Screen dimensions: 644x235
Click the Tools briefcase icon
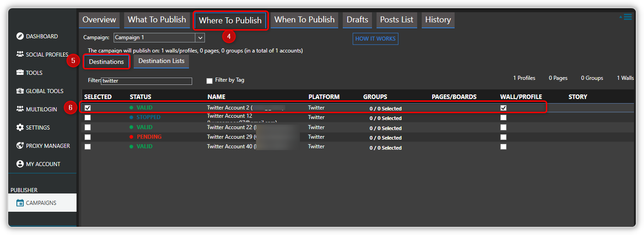pos(20,73)
